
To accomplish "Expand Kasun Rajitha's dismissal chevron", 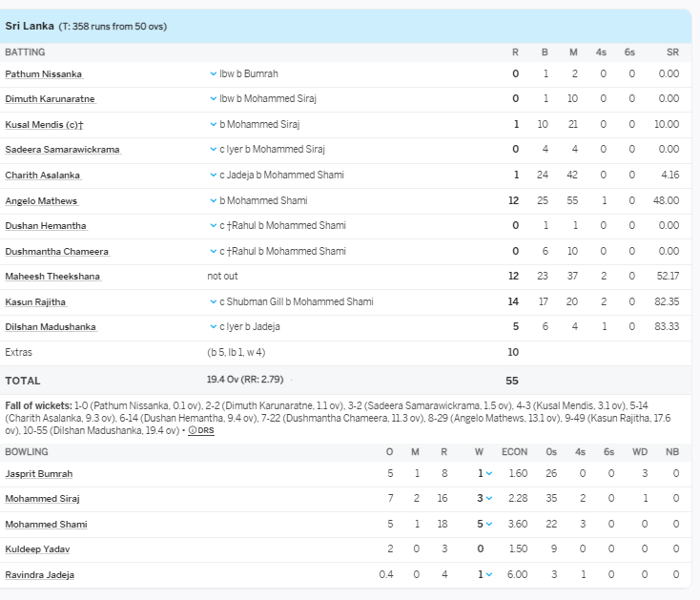I will coord(213,301).
